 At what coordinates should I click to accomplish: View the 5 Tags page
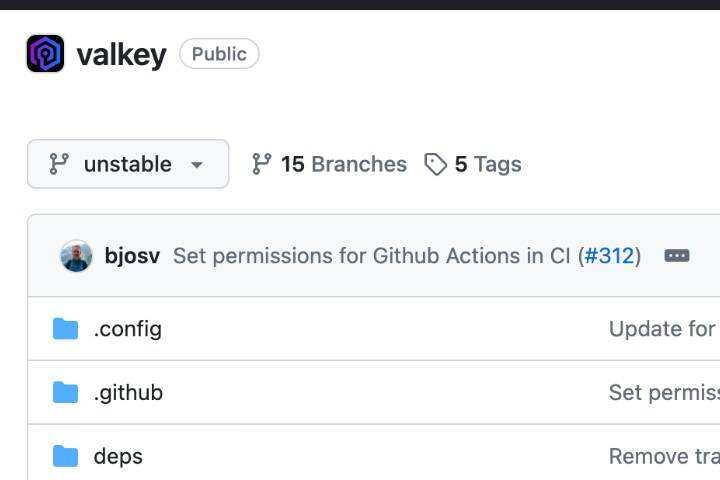pos(487,164)
